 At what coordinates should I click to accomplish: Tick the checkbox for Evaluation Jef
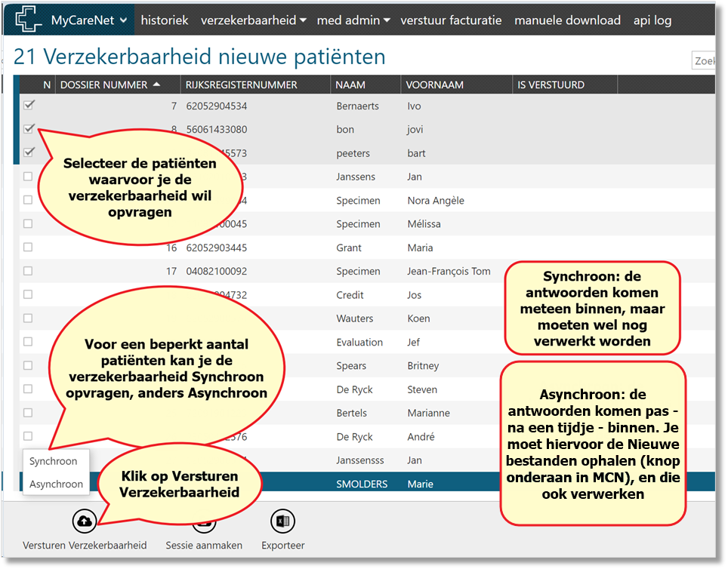click(28, 342)
